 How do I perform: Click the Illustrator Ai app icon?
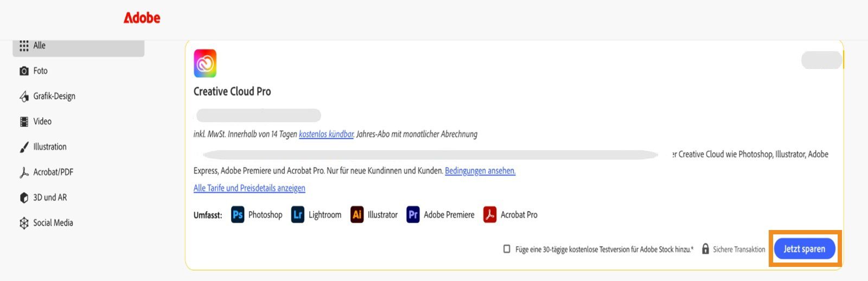click(x=357, y=215)
